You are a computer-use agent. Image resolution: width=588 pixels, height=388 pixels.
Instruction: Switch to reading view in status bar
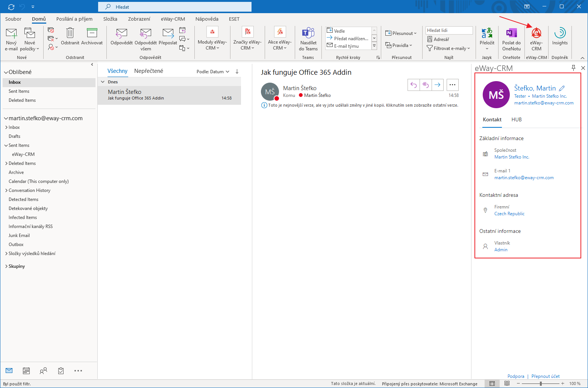507,383
